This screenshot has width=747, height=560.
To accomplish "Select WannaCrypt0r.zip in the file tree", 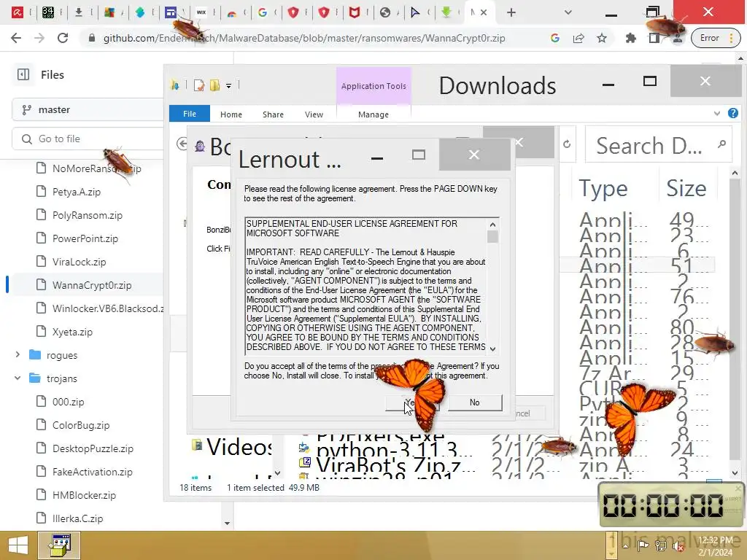I will pyautogui.click(x=92, y=285).
